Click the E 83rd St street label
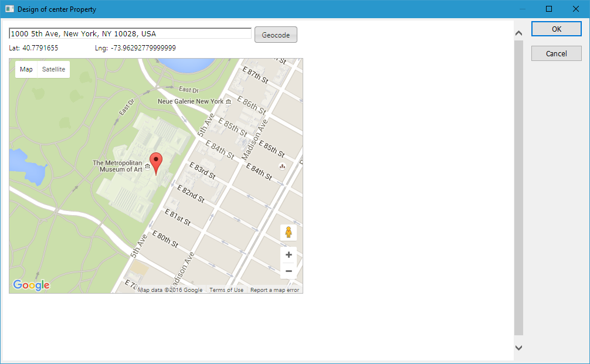Viewport: 590px width, 364px height. click(x=202, y=171)
